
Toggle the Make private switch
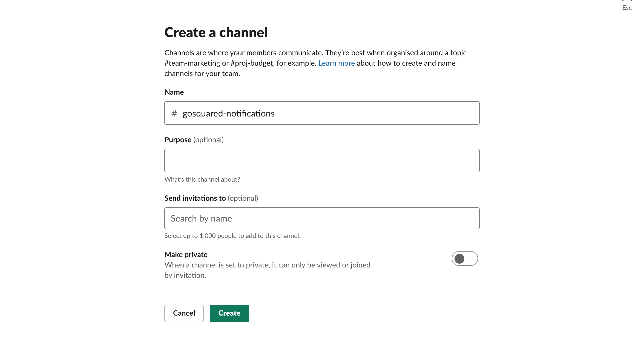465,258
